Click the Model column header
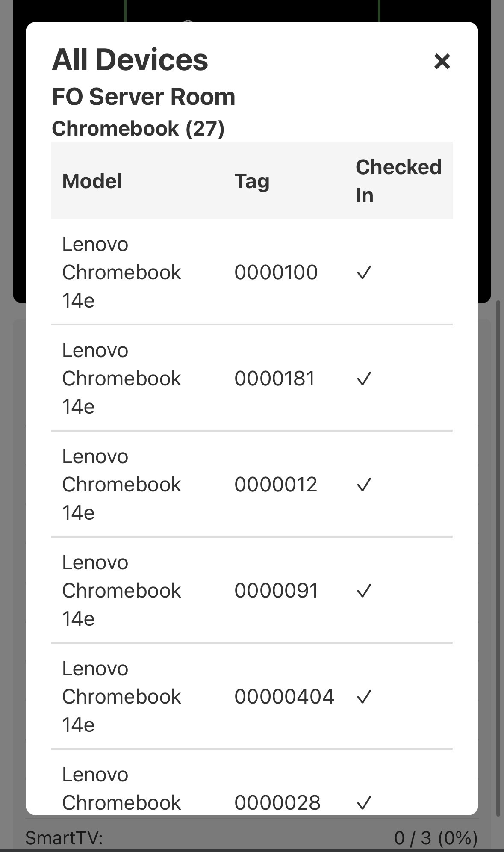 pos(92,181)
